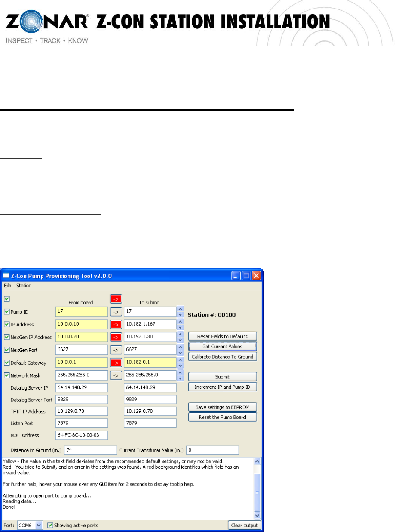Click Get Current Values button
396x532 pixels.
[x=222, y=346]
